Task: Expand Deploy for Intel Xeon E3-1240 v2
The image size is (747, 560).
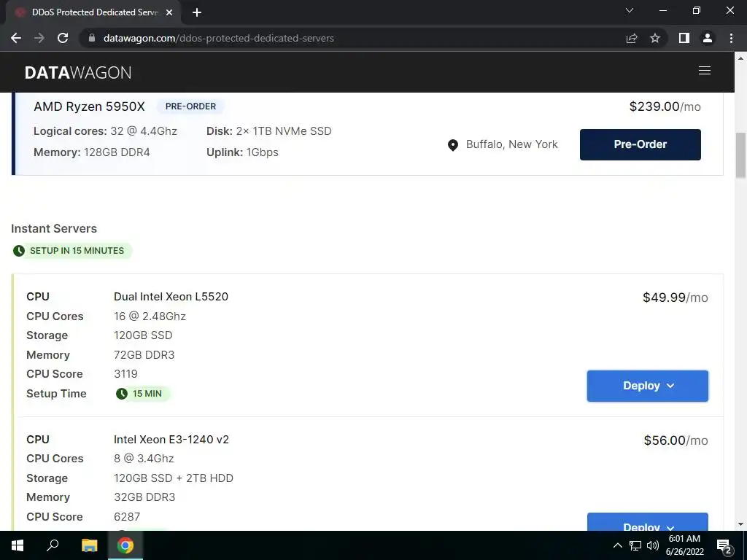Action: 648,522
